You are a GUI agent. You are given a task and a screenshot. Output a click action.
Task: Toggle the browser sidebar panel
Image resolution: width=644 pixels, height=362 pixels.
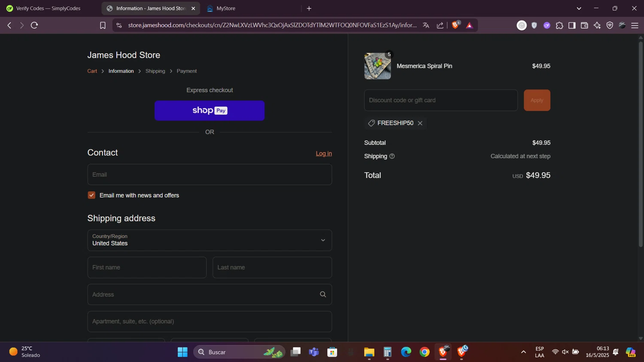click(572, 25)
